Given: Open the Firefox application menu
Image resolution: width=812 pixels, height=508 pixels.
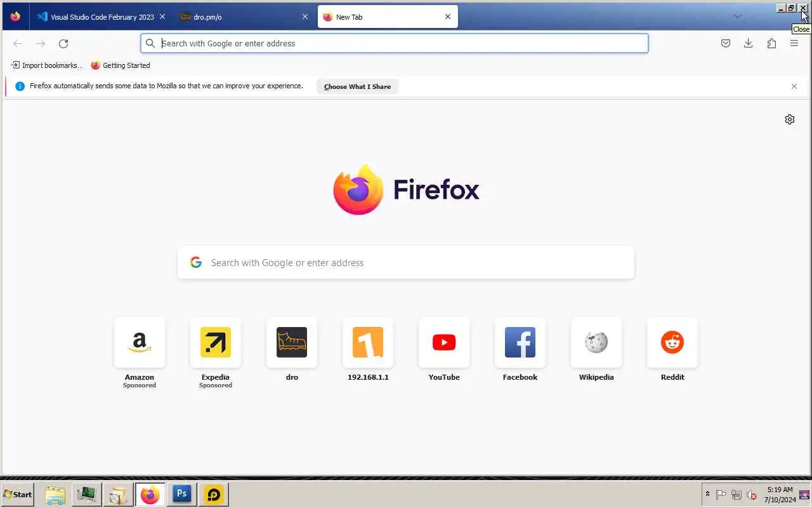Looking at the screenshot, I should coord(794,43).
